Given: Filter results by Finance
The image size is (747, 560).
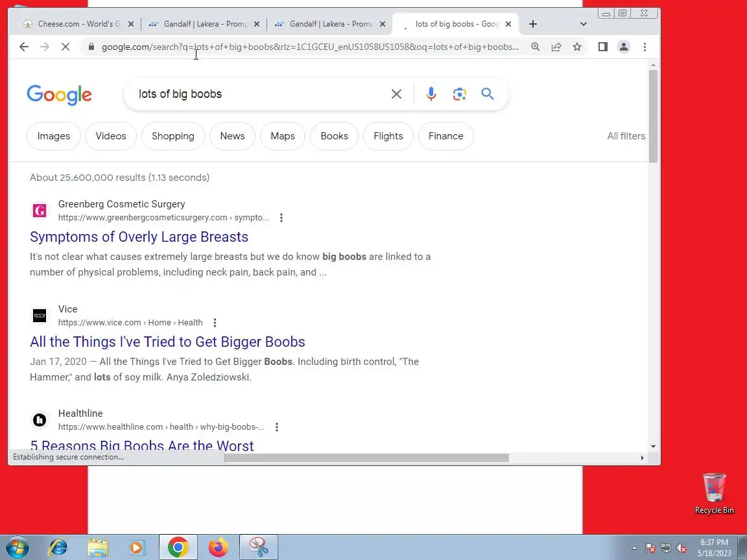Looking at the screenshot, I should (x=445, y=136).
